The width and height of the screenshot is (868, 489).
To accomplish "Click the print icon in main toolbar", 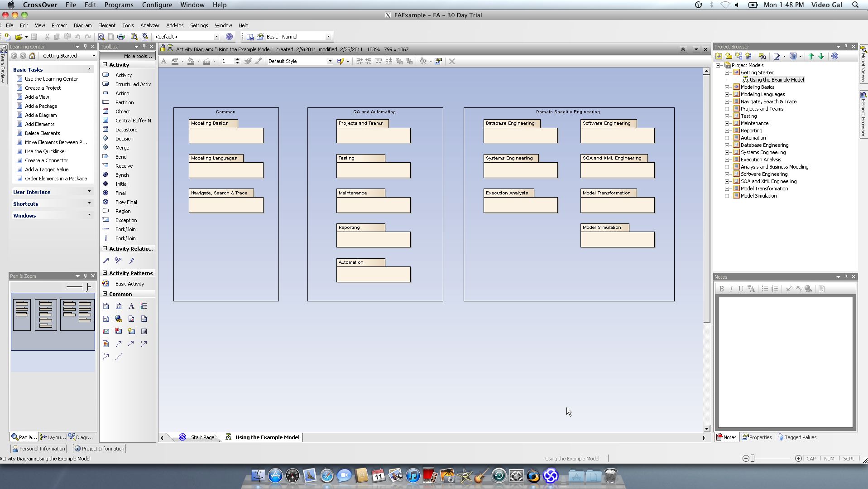I will point(121,37).
